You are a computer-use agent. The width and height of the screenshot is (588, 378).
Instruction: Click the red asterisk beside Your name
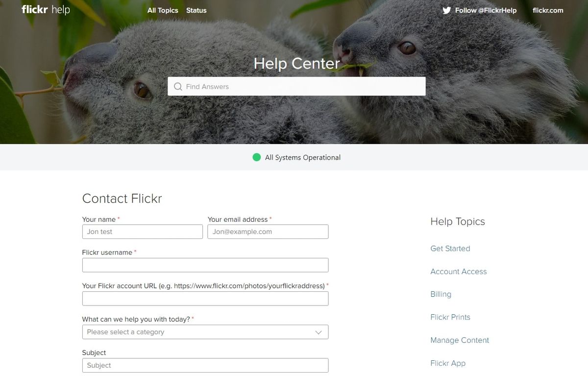tap(119, 218)
